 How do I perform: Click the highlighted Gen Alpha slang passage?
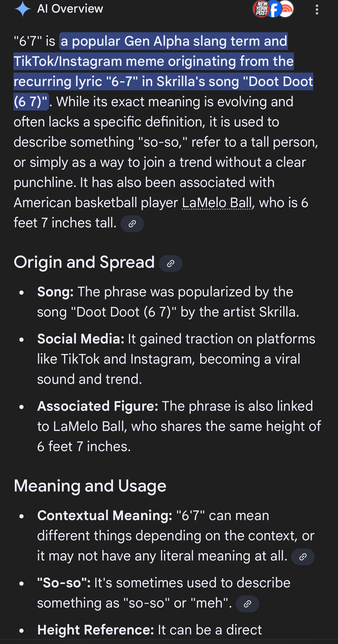click(x=163, y=71)
